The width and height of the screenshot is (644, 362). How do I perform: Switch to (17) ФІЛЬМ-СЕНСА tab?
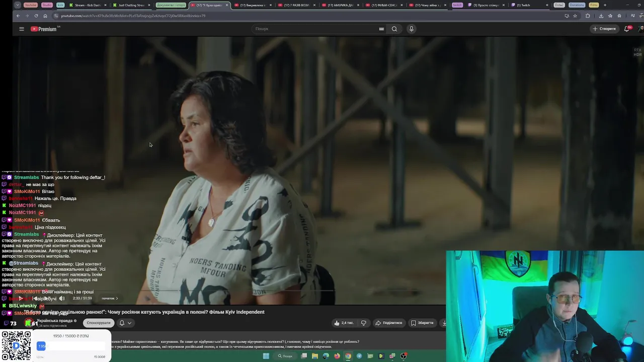pos(383,5)
